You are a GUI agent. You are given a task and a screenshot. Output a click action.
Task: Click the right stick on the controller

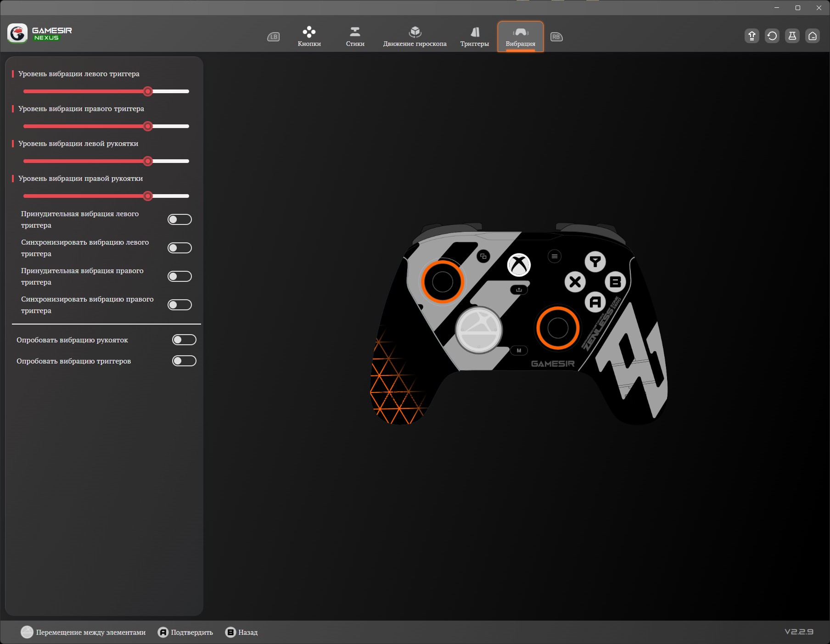pos(558,328)
